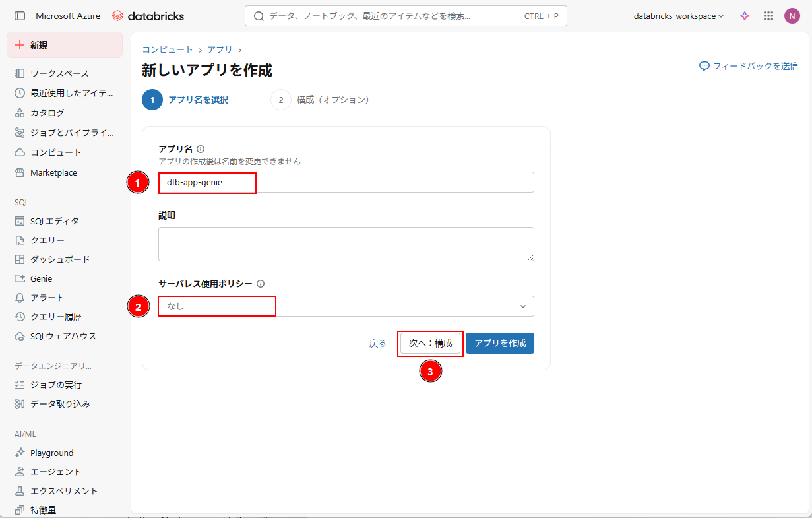Go to step 2 構成（オプション）
This screenshot has width=812, height=518.
click(x=321, y=100)
